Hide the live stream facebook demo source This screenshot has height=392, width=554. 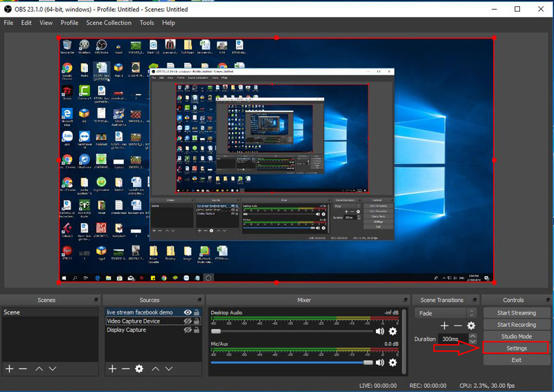(x=188, y=312)
